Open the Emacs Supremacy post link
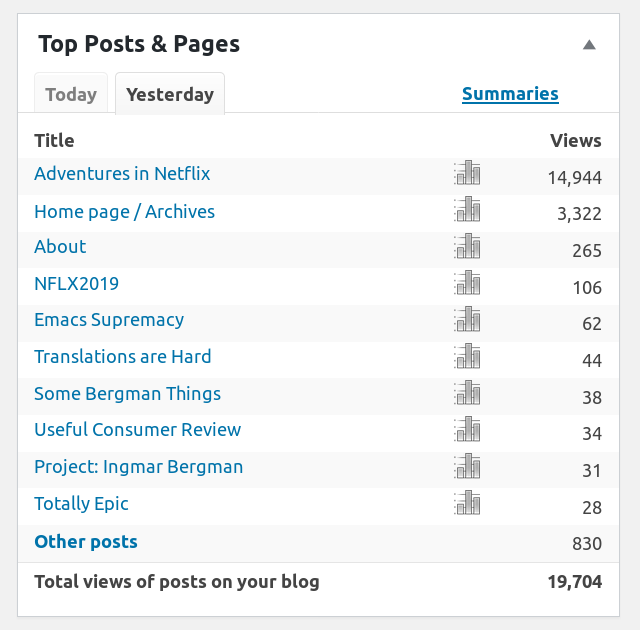 click(109, 320)
